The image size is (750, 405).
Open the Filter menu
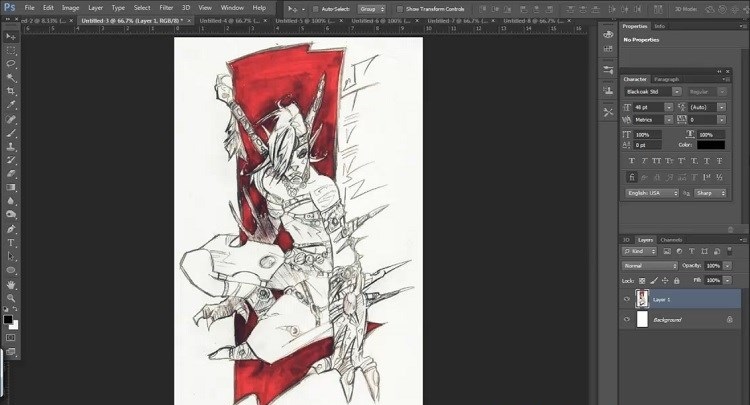coord(166,8)
